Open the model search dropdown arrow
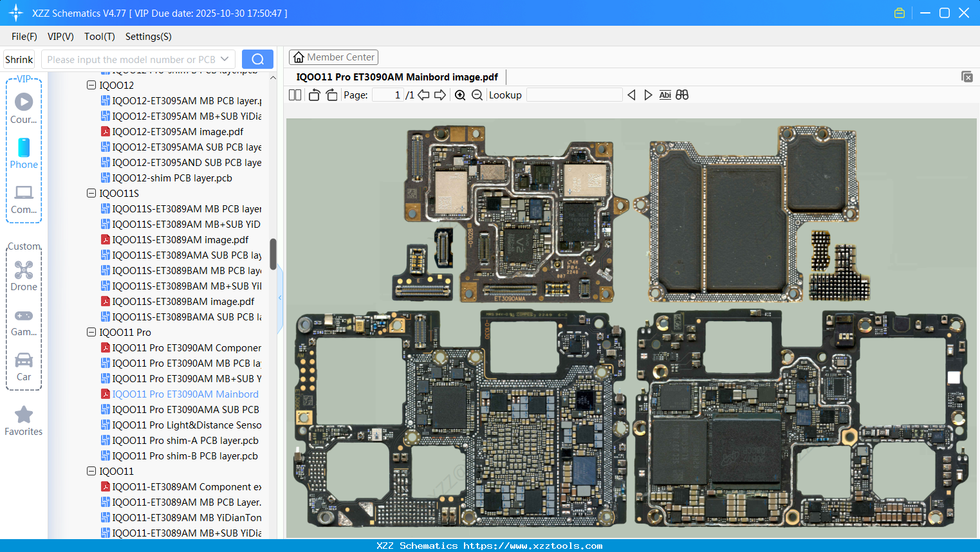 (225, 59)
